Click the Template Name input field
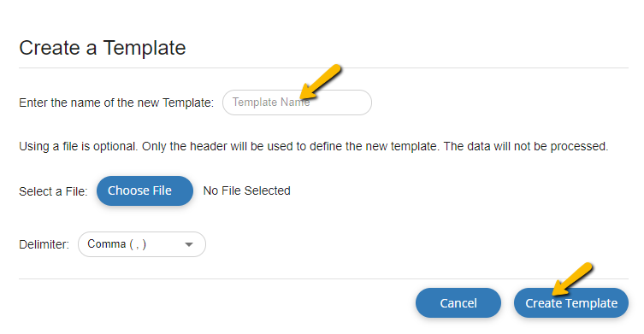The image size is (644, 334). (x=297, y=103)
